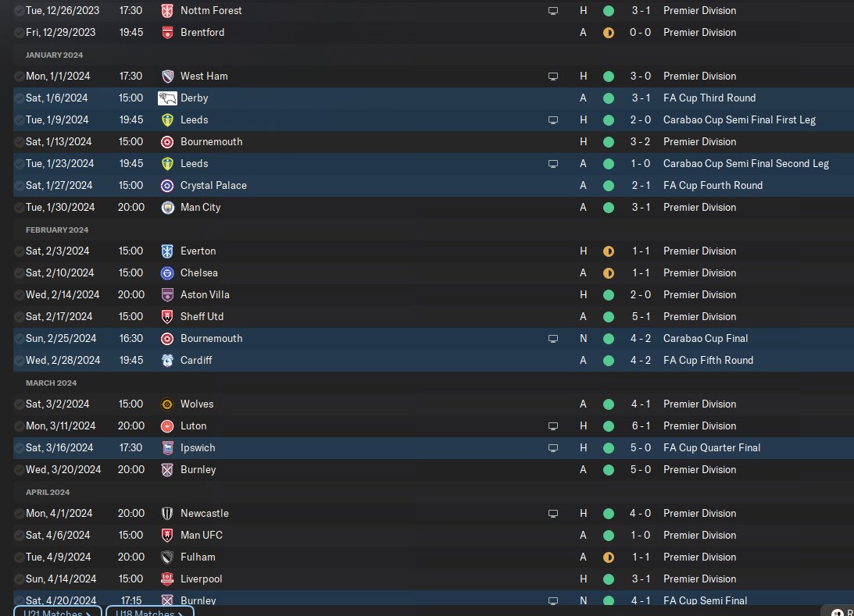Click FA Cup Semi Final competition label
Screen dimensions: 854x616
pyautogui.click(x=705, y=600)
